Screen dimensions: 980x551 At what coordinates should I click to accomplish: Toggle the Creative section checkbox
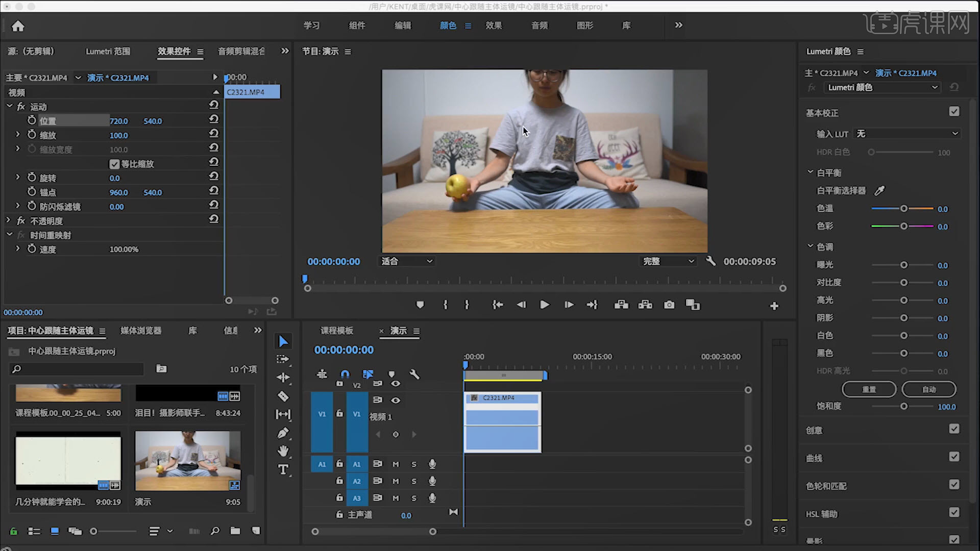(954, 429)
